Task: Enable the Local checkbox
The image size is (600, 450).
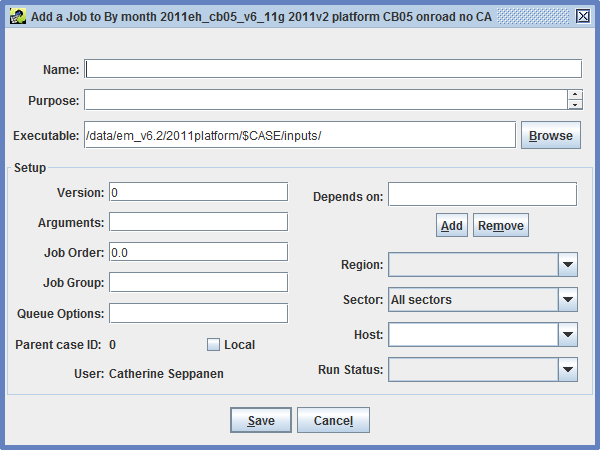Action: click(213, 344)
